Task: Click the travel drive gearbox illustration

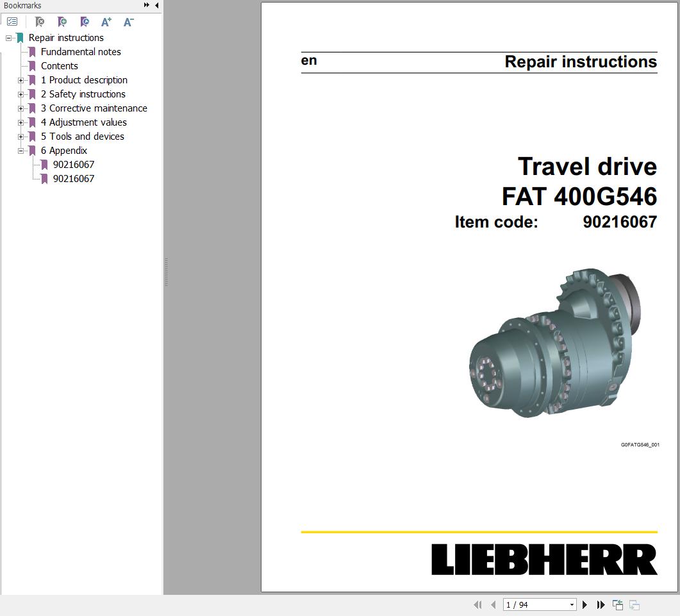Action: coord(555,343)
